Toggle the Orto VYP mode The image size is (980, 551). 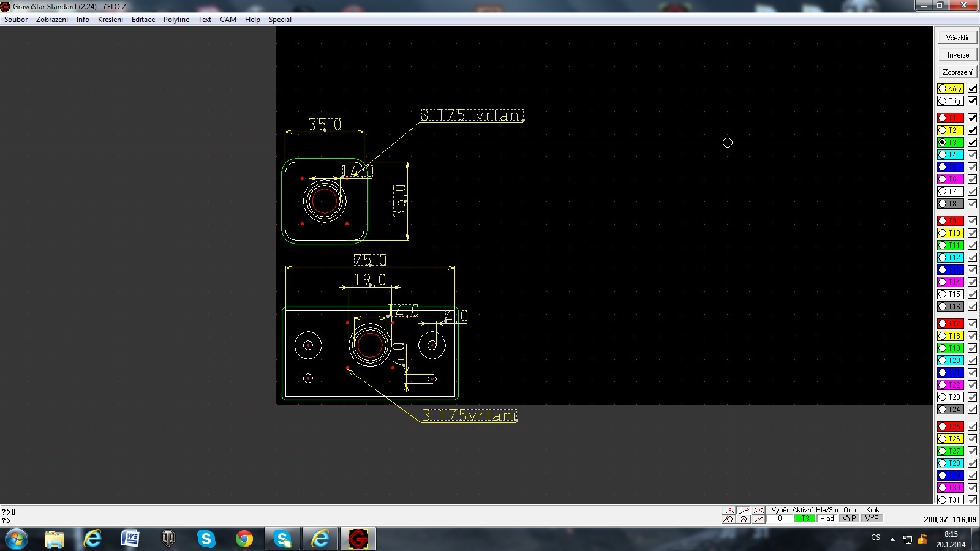point(849,519)
